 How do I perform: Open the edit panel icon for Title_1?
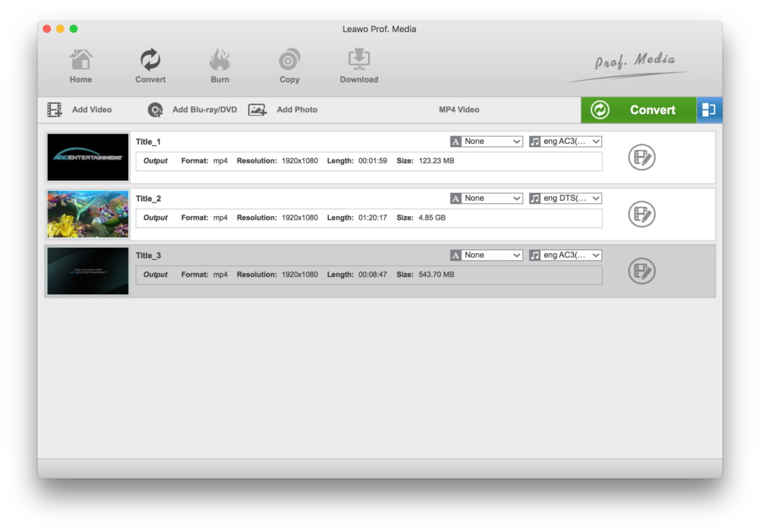(x=641, y=157)
